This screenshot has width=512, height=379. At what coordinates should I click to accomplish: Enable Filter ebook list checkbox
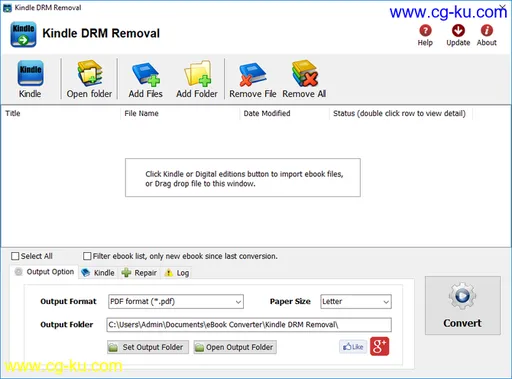click(x=87, y=256)
